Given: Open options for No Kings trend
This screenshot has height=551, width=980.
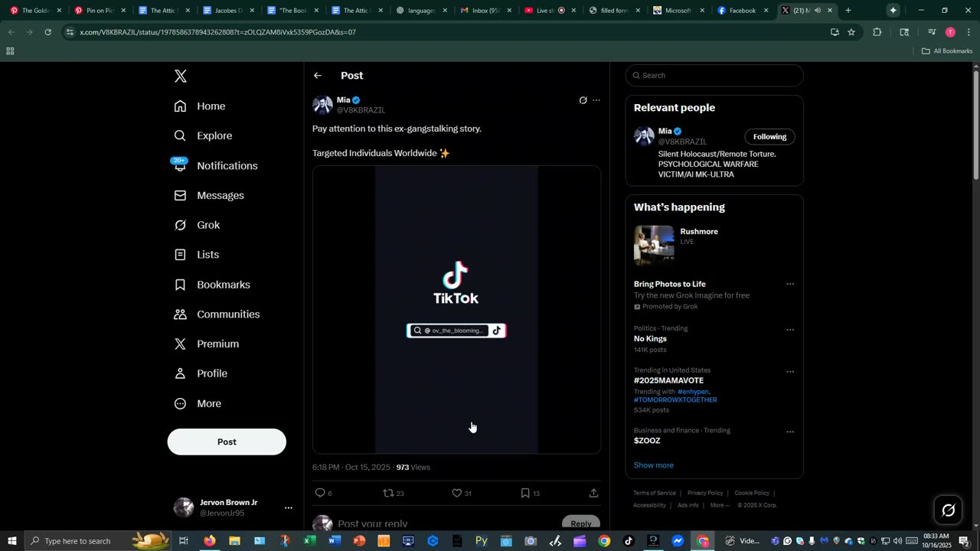Looking at the screenshot, I should click(x=790, y=330).
